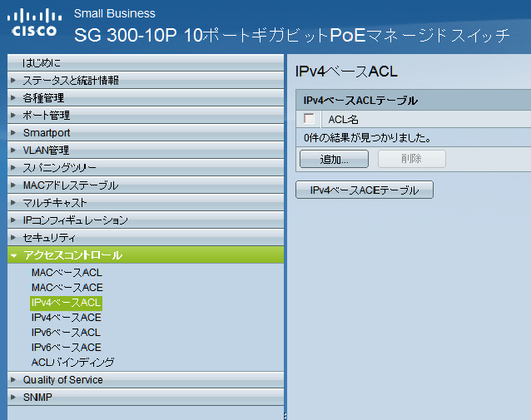Click the 0件の結果が見つかりました text
Image resolution: width=531 pixels, height=420 pixels.
coord(368,138)
